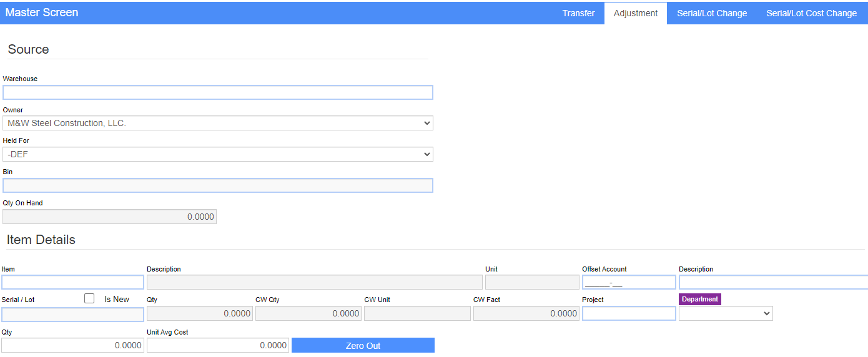
Task: Click the purple Department label
Action: coord(700,299)
